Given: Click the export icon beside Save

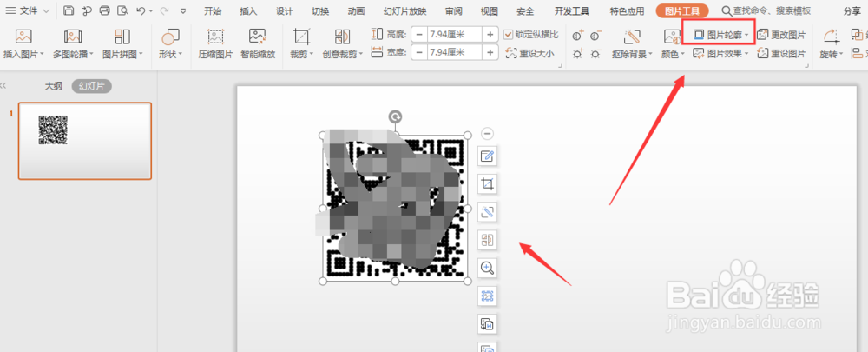Looking at the screenshot, I should pos(86,10).
